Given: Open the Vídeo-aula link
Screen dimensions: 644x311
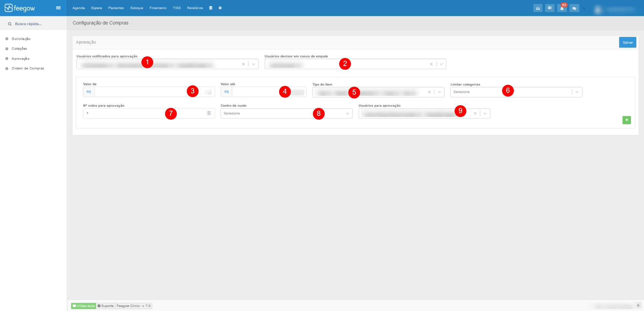Looking at the screenshot, I should click(83, 306).
